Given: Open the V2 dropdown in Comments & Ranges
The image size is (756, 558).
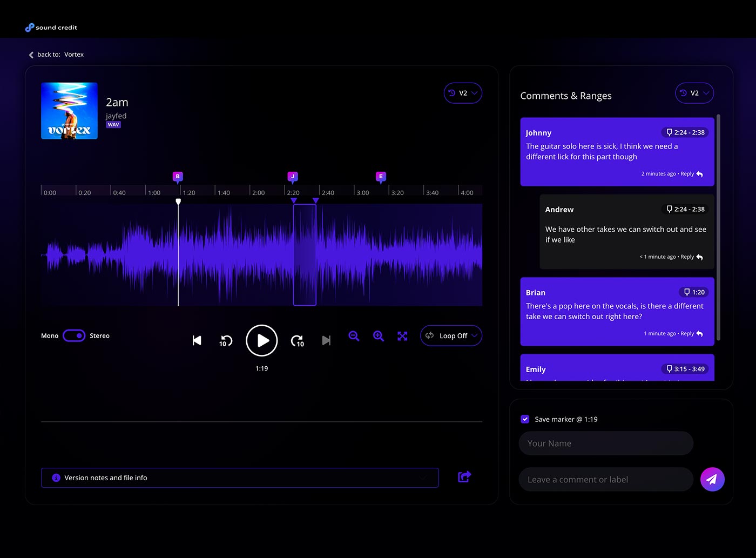Looking at the screenshot, I should pos(694,93).
